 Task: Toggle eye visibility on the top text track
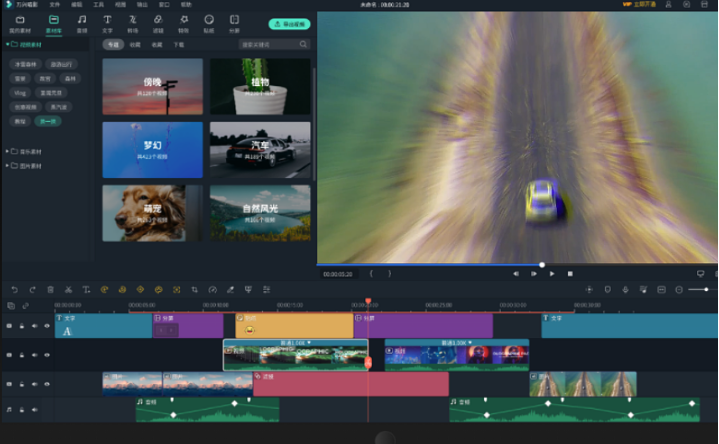point(46,325)
